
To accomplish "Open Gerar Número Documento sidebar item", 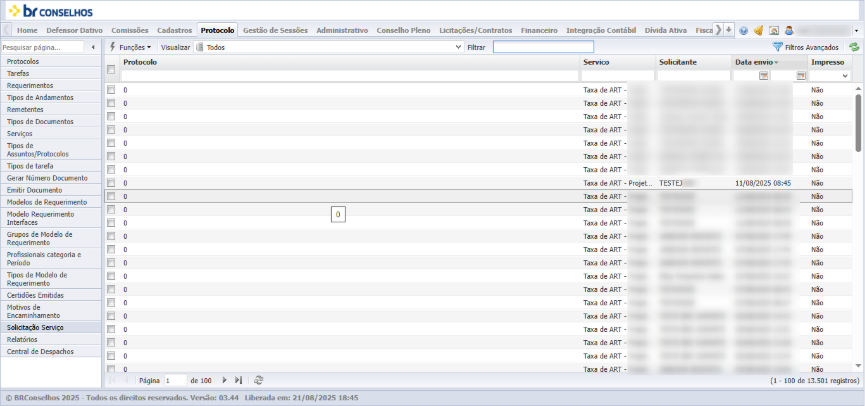I will click(x=51, y=178).
